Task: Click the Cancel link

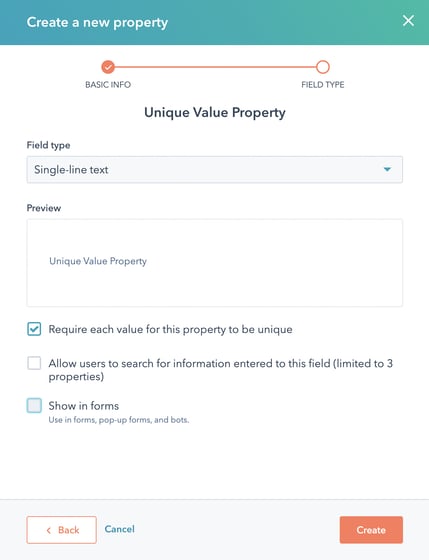Action: (x=120, y=529)
